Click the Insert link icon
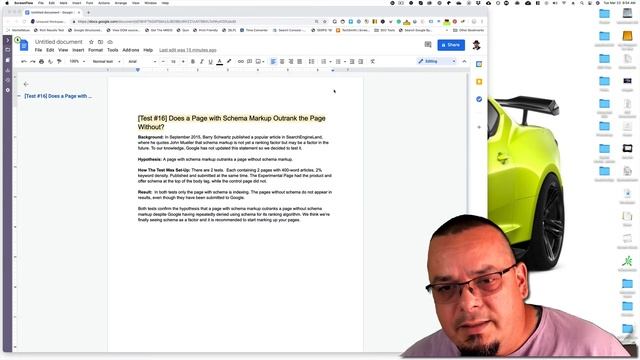This screenshot has height=360, width=640. pyautogui.click(x=240, y=61)
